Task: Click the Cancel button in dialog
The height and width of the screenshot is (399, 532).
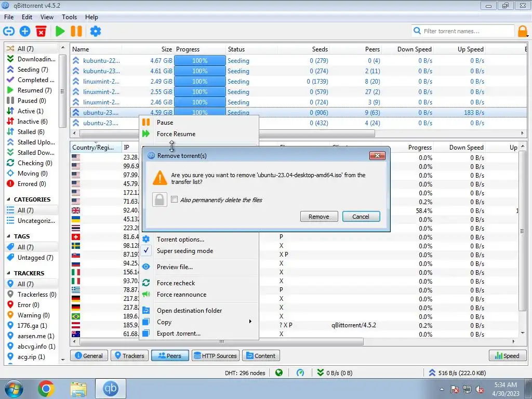Action: [x=361, y=217]
